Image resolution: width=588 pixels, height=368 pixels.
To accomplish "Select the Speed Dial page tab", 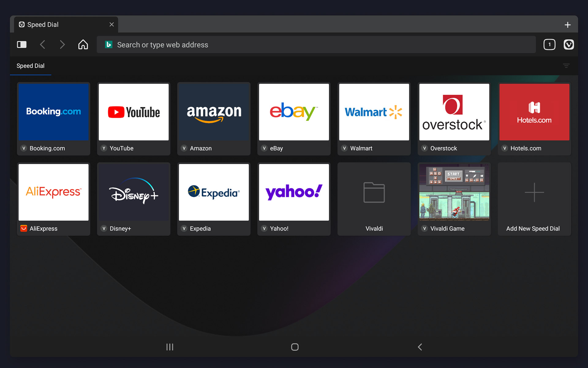I will click(31, 66).
